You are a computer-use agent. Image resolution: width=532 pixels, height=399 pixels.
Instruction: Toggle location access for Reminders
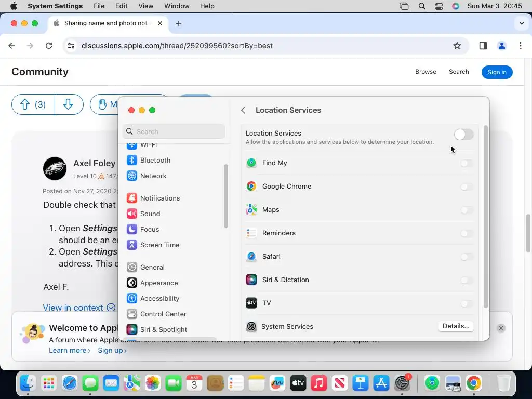467,233
